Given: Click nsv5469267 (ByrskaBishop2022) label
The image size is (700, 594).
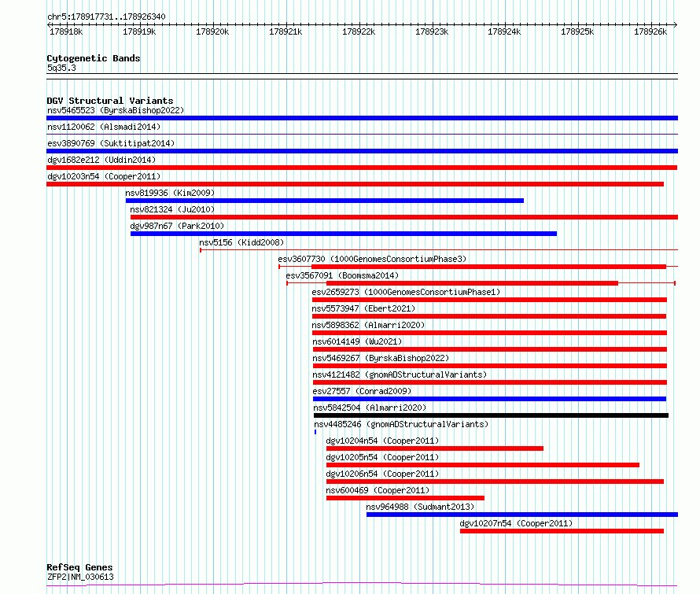Looking at the screenshot, I should tap(381, 358).
